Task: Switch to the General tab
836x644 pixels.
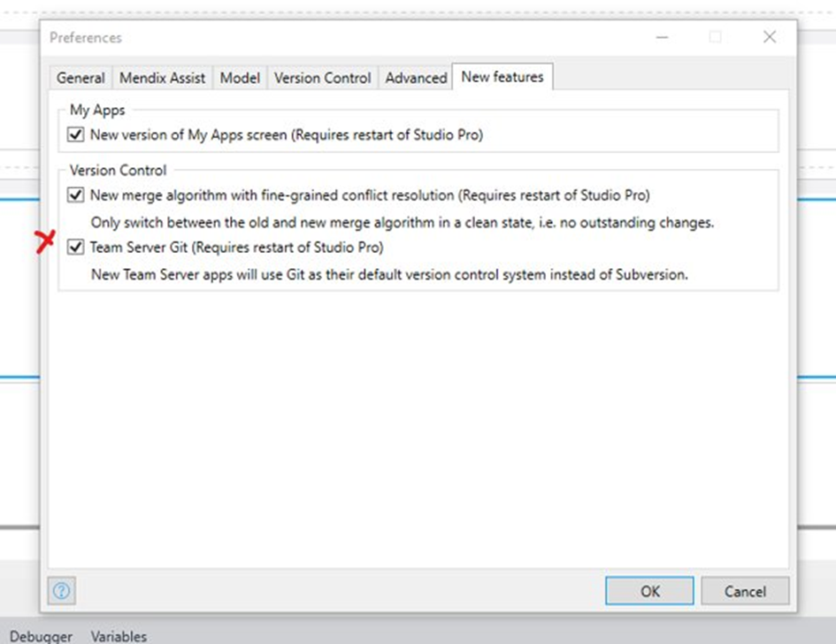Action: [81, 78]
